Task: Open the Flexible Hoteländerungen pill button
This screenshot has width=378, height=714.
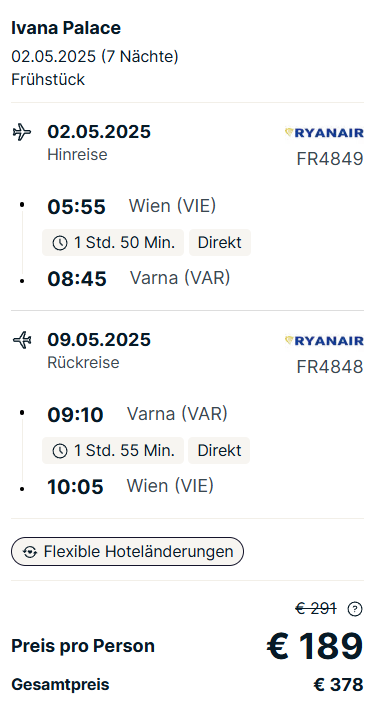Action: [x=127, y=551]
